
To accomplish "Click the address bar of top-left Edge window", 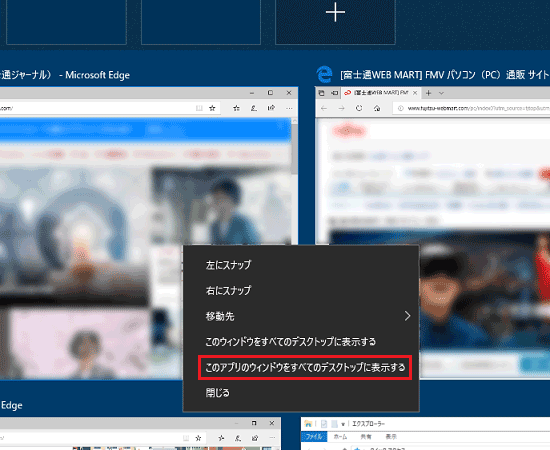I will (110, 108).
